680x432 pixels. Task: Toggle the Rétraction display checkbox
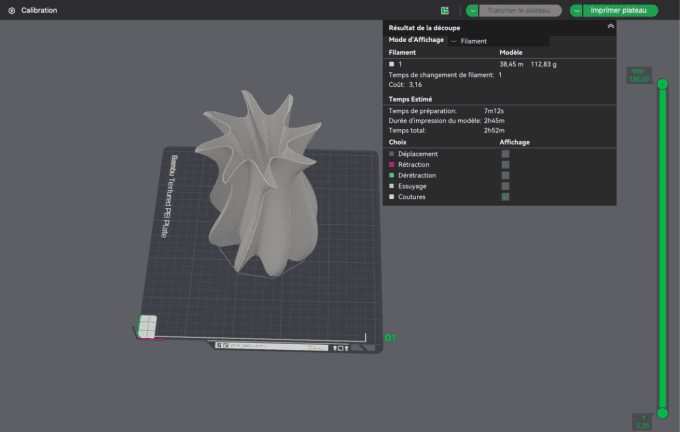[x=505, y=165]
